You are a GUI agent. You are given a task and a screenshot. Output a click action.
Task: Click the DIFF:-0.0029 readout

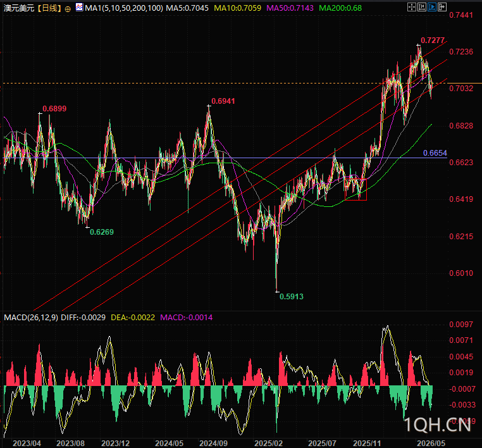tap(83, 317)
